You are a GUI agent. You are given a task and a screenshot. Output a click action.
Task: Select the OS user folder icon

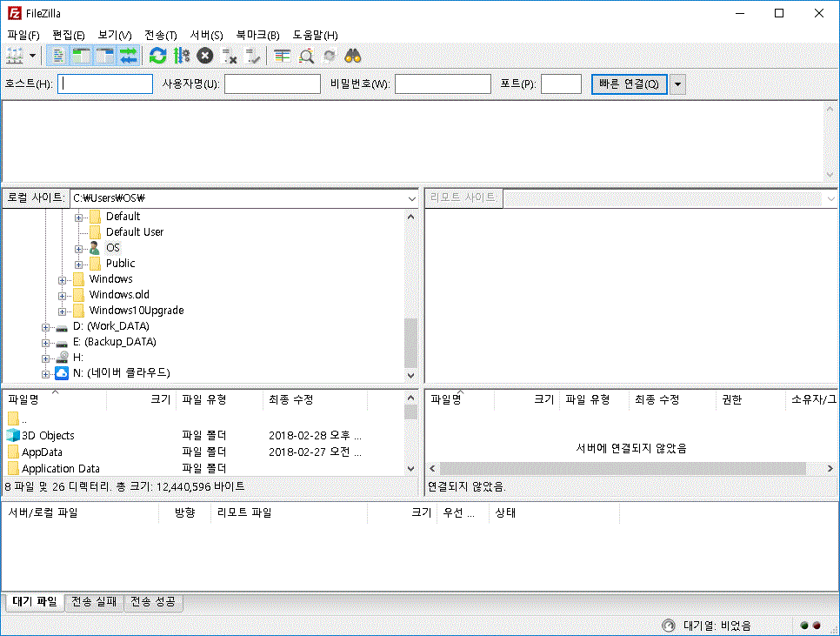point(95,248)
